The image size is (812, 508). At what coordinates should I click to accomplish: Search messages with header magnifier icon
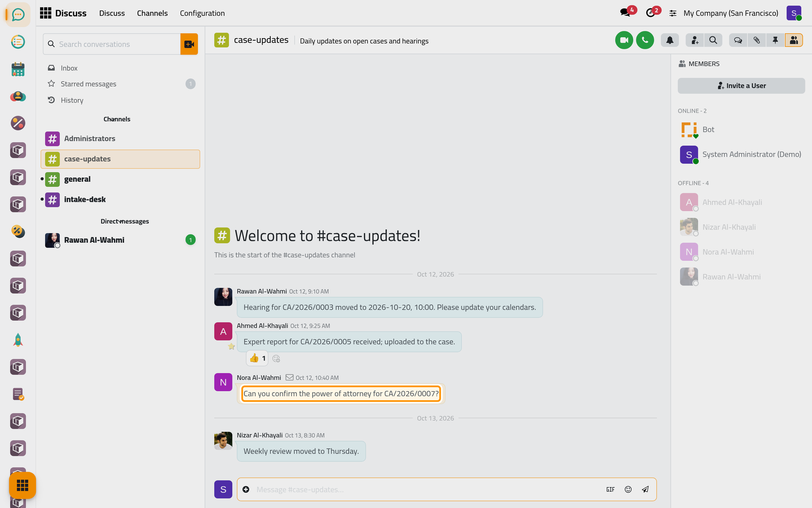pos(713,40)
